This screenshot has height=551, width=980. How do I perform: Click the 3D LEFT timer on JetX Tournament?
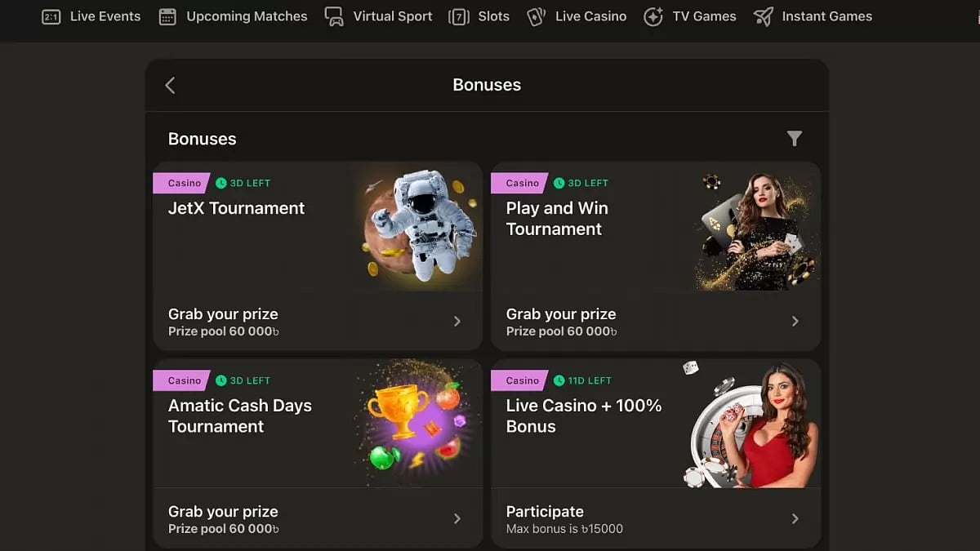pyautogui.click(x=243, y=183)
